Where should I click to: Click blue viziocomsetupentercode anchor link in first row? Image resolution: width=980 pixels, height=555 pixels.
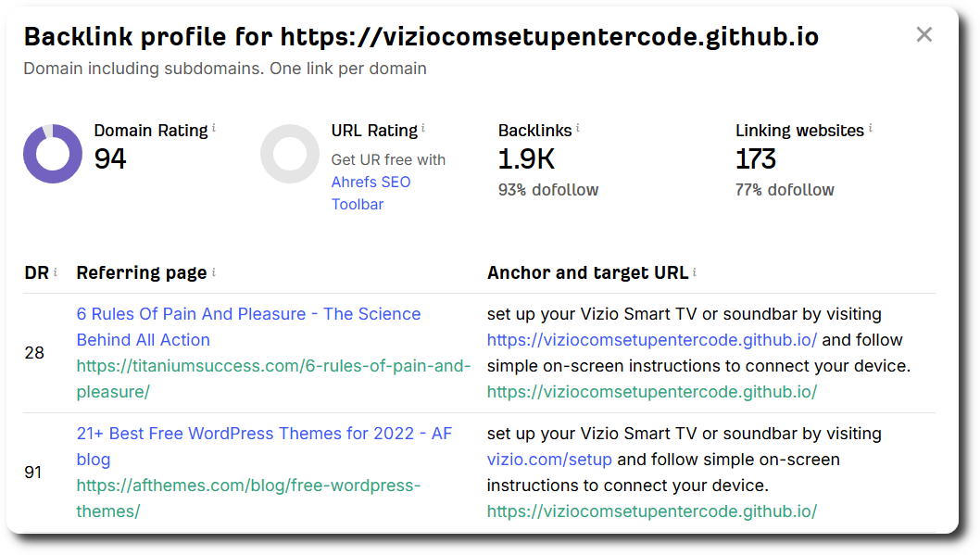pyautogui.click(x=652, y=340)
